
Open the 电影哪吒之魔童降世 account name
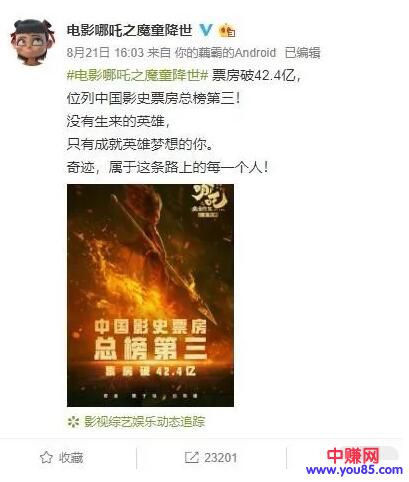coord(130,31)
